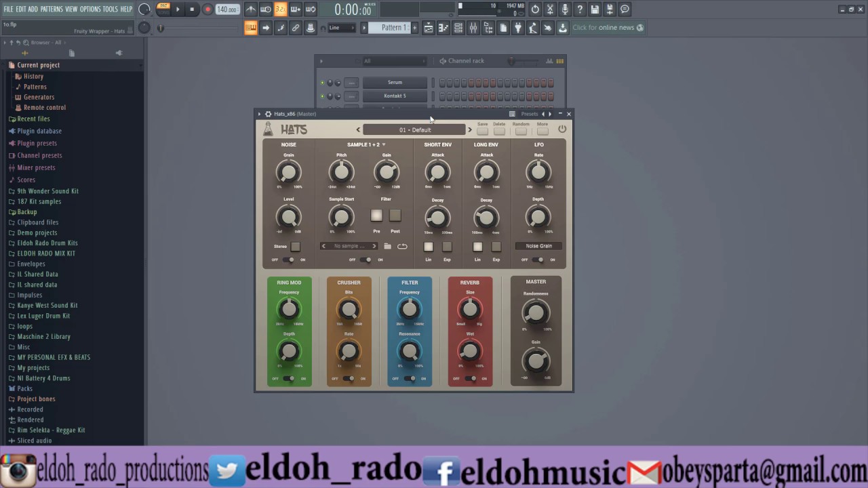Select the Post filter button
Image resolution: width=868 pixels, height=488 pixels.
coord(395,216)
